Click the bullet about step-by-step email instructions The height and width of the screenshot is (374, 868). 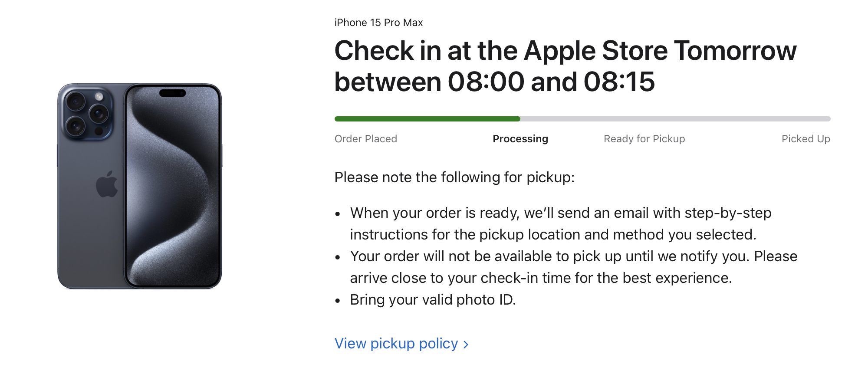tap(560, 223)
